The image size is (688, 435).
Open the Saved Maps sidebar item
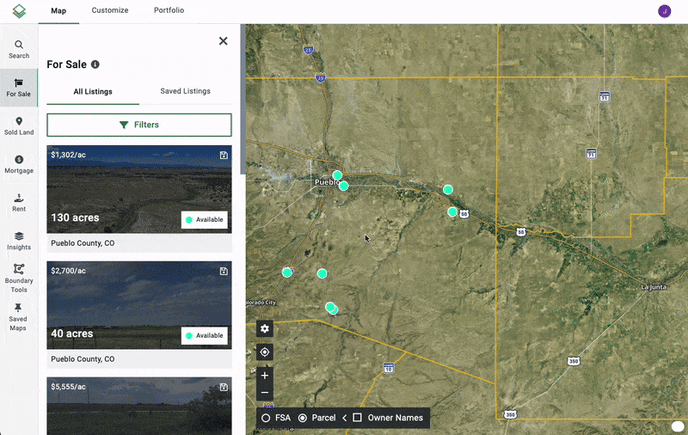pos(18,316)
